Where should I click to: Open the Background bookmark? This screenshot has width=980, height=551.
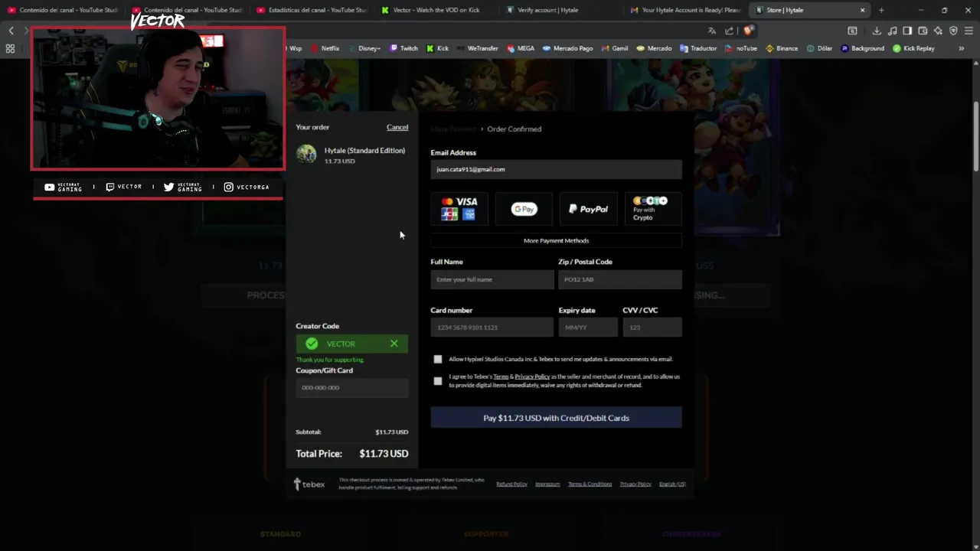point(862,48)
